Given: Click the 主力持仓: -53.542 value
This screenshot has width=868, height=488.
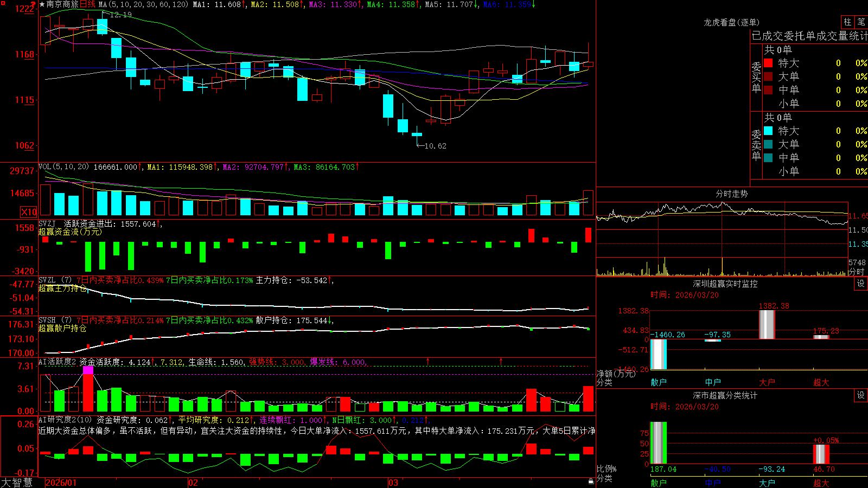Looking at the screenshot, I should (x=295, y=280).
